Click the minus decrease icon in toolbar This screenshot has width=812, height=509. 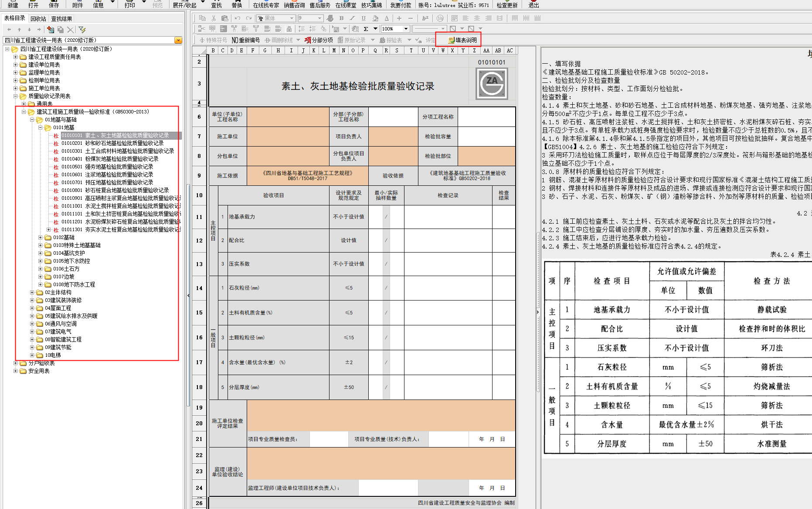pos(410,18)
